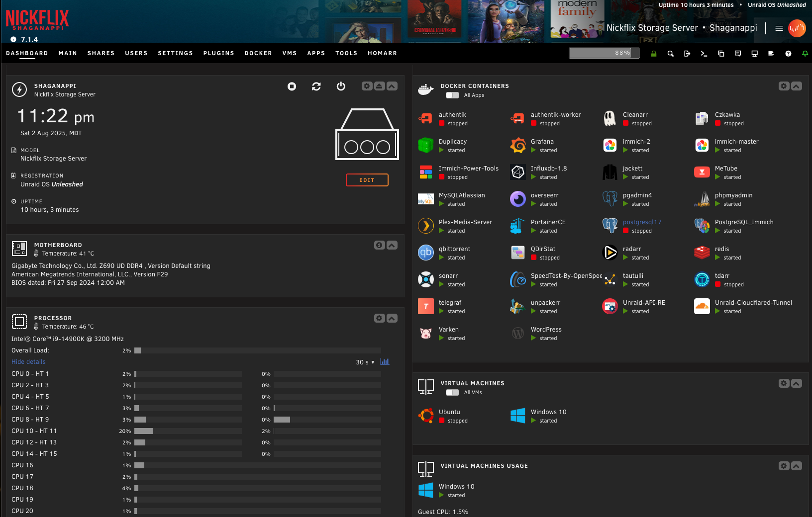Click the Windows 10 VM icon under Virtual Machines
812x517 pixels.
[x=518, y=416]
